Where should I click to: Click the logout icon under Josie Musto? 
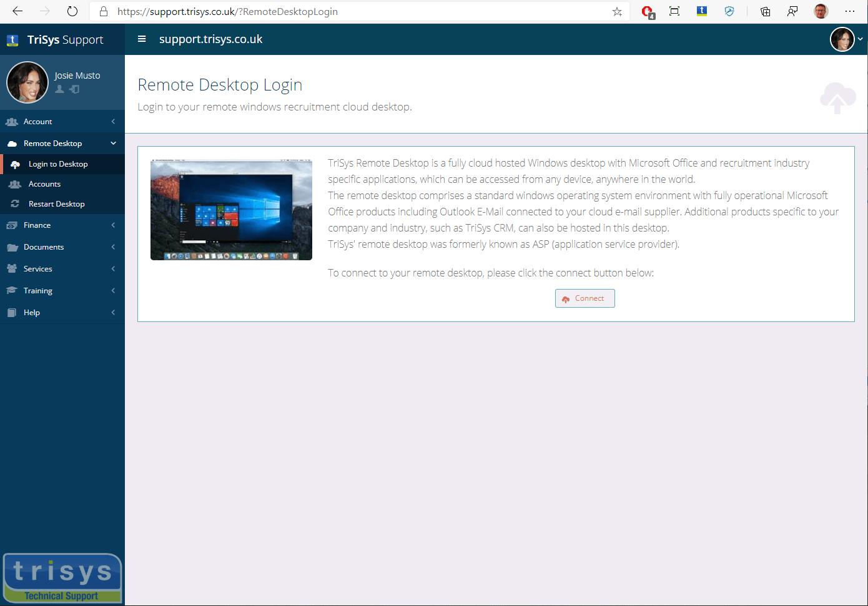pyautogui.click(x=74, y=89)
